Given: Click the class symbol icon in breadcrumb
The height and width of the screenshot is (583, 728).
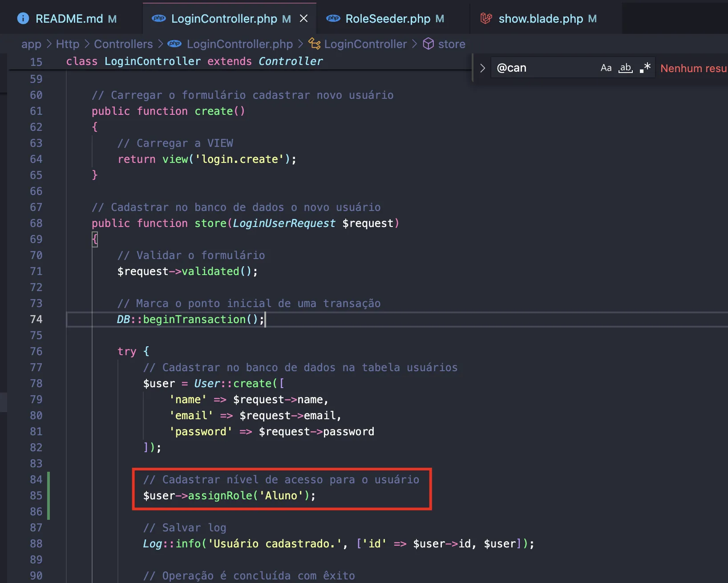Looking at the screenshot, I should click(314, 44).
